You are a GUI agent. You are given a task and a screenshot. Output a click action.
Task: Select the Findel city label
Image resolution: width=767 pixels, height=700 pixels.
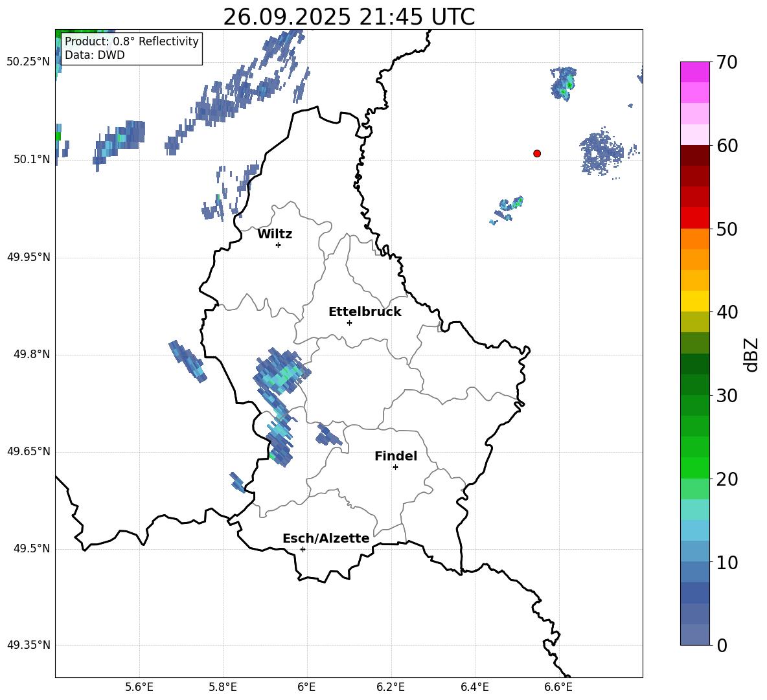click(396, 456)
